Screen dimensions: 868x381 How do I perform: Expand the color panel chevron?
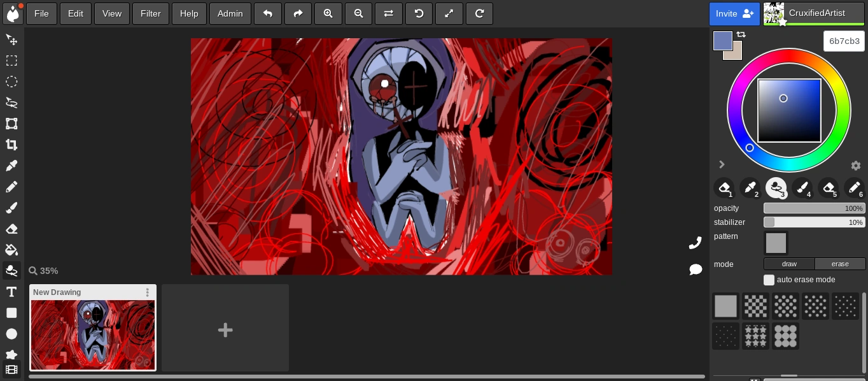click(722, 164)
